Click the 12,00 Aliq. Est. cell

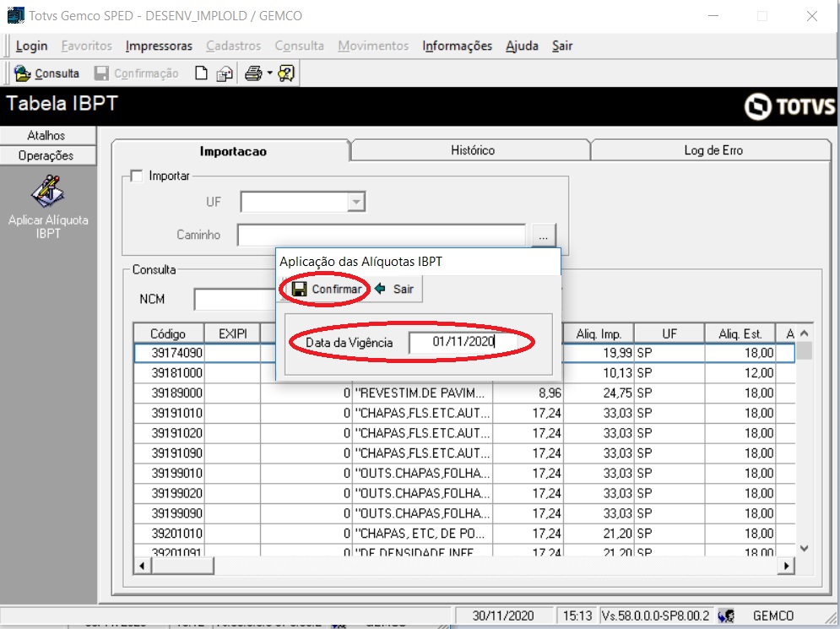tap(740, 373)
